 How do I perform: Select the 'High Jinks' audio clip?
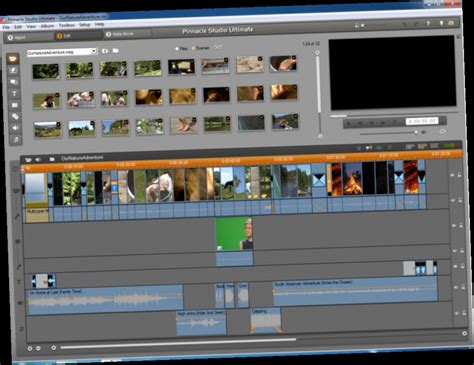click(201, 323)
